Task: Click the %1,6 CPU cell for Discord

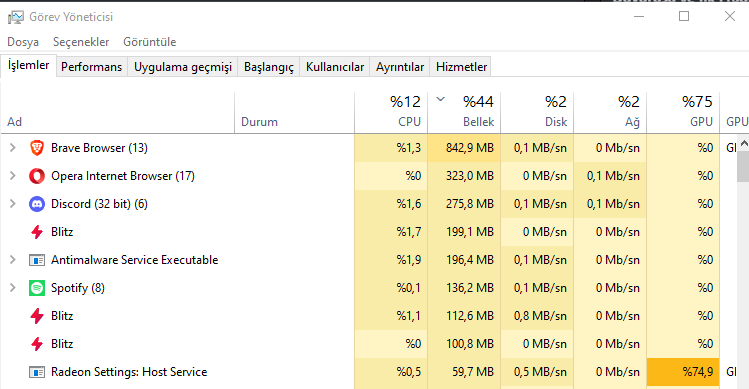Action: 391,204
